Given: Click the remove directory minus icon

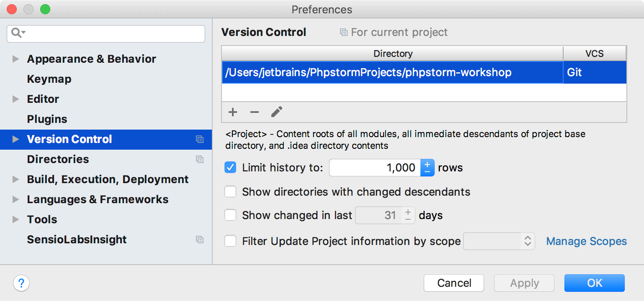Looking at the screenshot, I should tap(255, 112).
